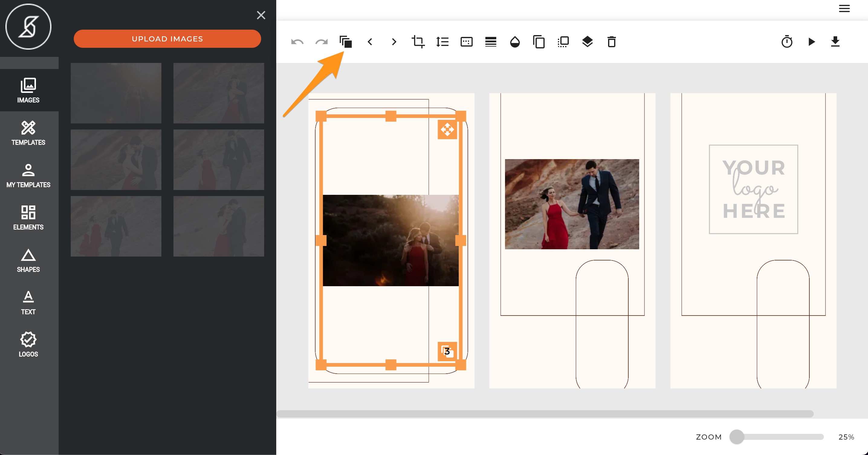The image size is (868, 455).
Task: Click the Your Logo Here placeholder
Action: click(x=753, y=189)
